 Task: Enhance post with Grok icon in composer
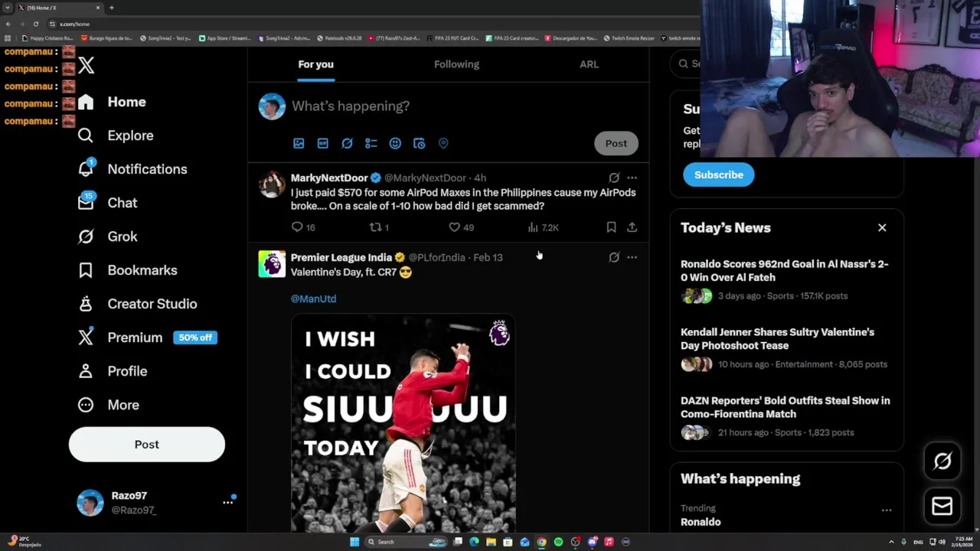tap(347, 143)
